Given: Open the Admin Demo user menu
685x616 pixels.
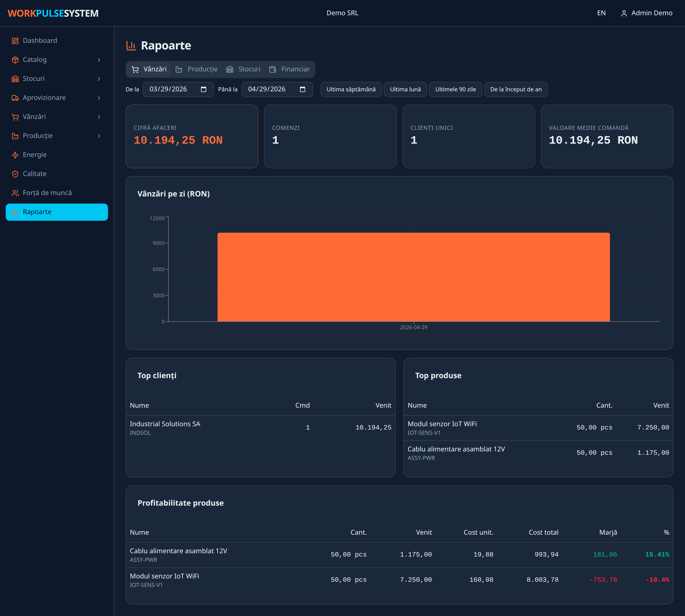Looking at the screenshot, I should (647, 13).
